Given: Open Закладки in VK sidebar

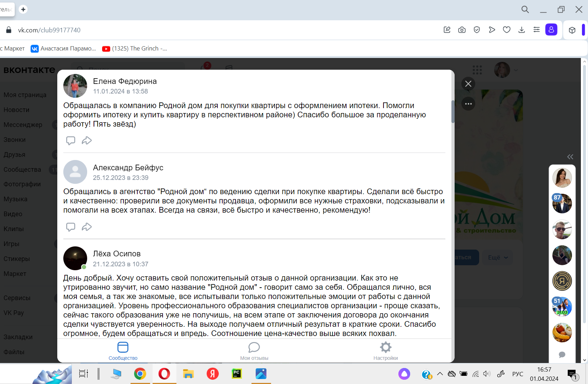Looking at the screenshot, I should 18,337.
